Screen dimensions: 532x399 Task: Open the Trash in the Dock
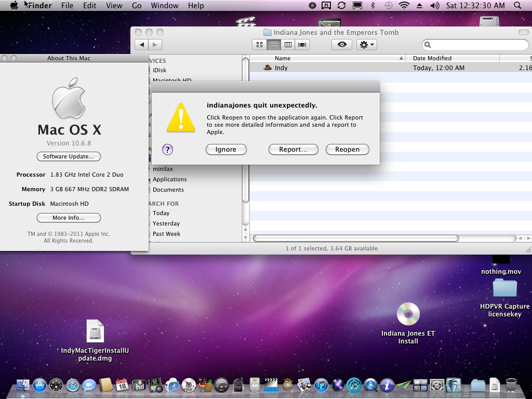511,385
